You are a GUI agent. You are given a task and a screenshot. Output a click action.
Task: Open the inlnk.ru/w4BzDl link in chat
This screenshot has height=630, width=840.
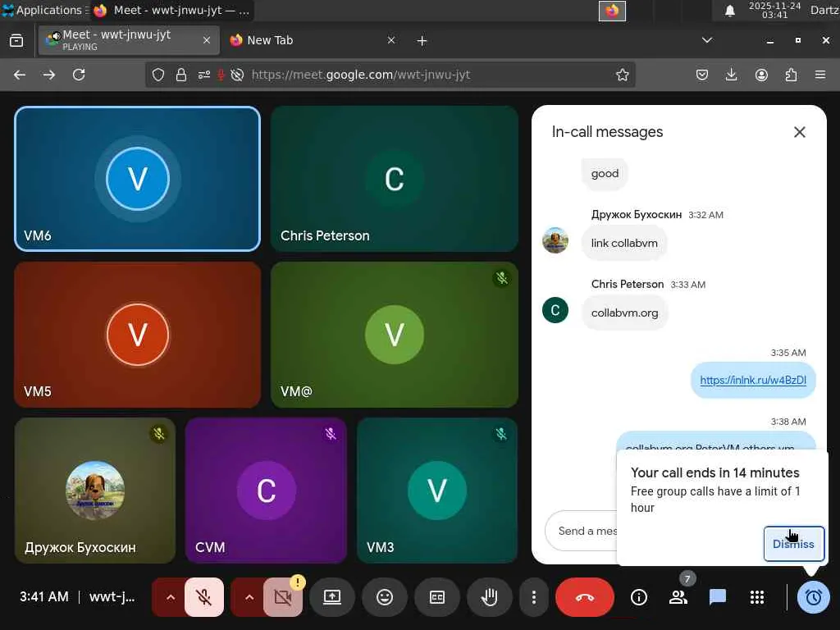click(x=753, y=380)
